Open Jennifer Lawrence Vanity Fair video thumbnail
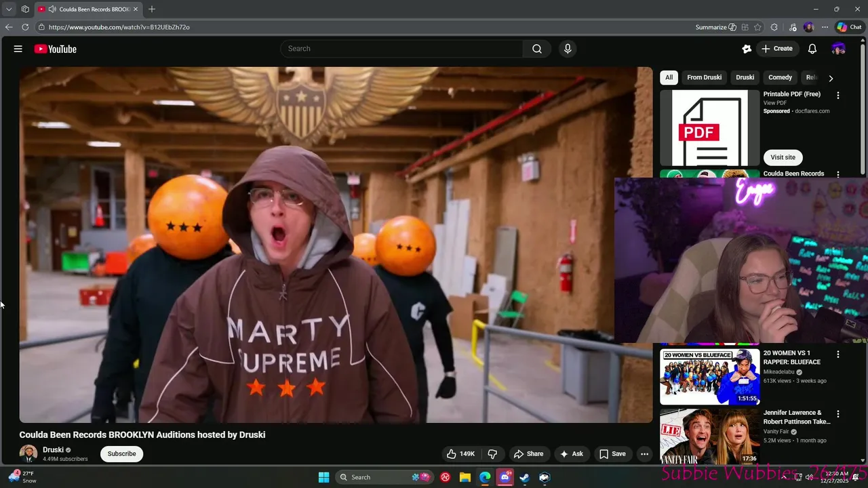 (710, 436)
